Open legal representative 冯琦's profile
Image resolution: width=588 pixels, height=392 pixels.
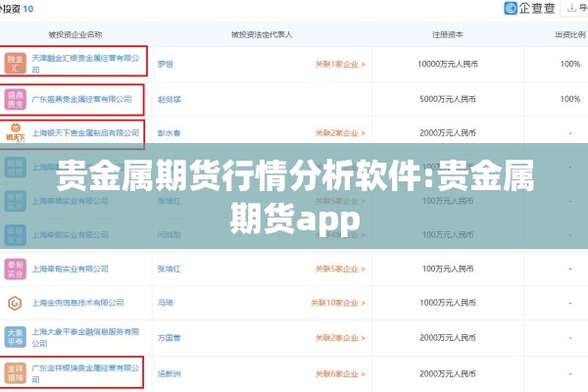[x=166, y=303]
